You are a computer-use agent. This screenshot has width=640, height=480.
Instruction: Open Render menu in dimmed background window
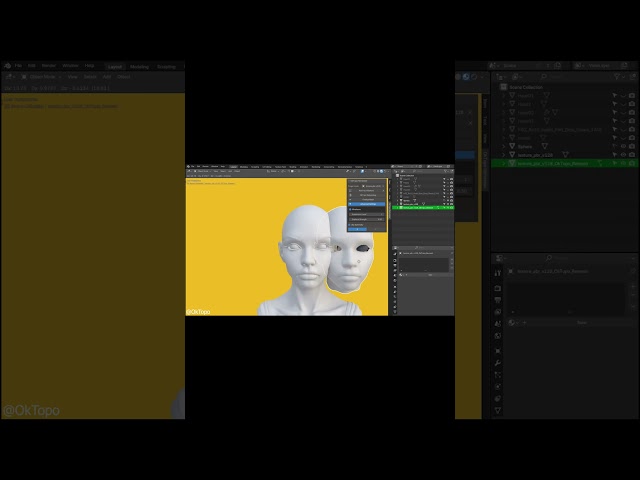pos(49,66)
